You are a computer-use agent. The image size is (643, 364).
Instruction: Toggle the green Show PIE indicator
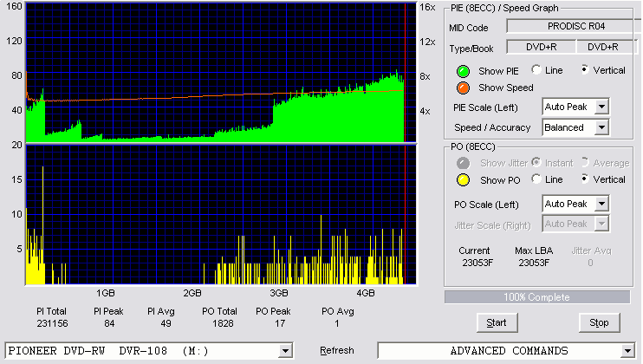point(463,71)
